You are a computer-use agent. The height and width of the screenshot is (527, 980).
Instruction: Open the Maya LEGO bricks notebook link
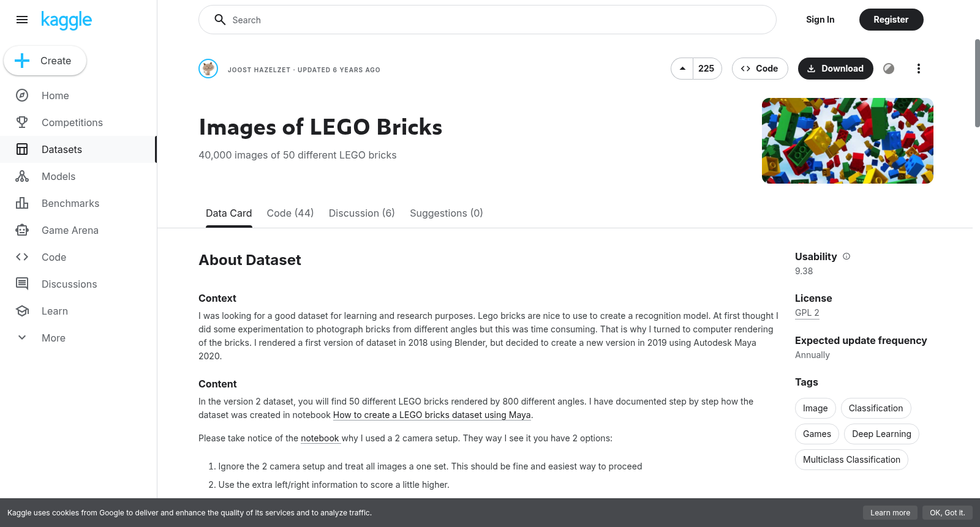pos(432,415)
